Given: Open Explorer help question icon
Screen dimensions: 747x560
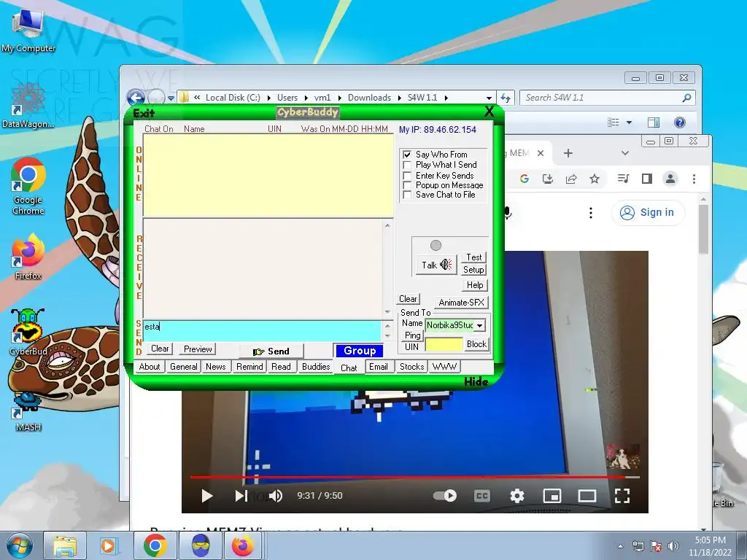Looking at the screenshot, I should [x=680, y=122].
